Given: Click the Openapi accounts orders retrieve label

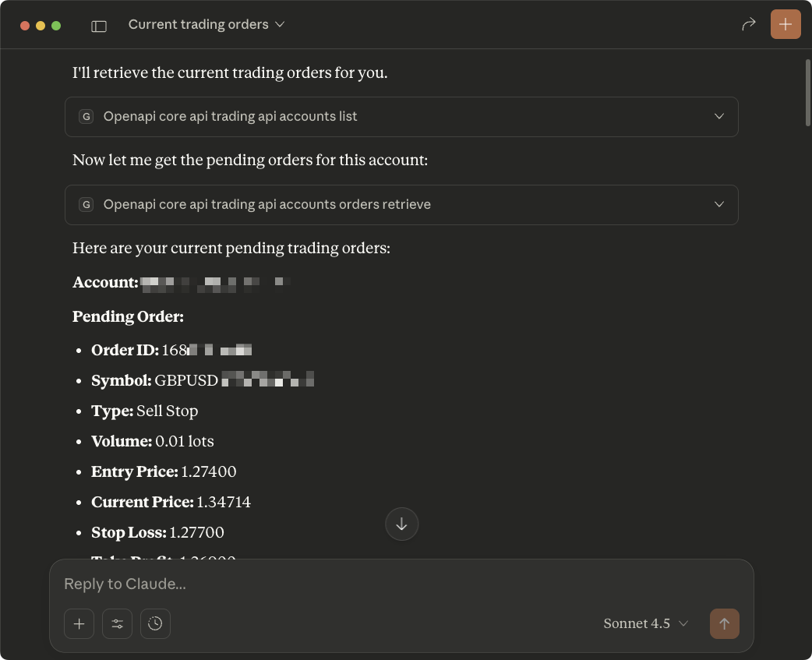Looking at the screenshot, I should point(267,205).
